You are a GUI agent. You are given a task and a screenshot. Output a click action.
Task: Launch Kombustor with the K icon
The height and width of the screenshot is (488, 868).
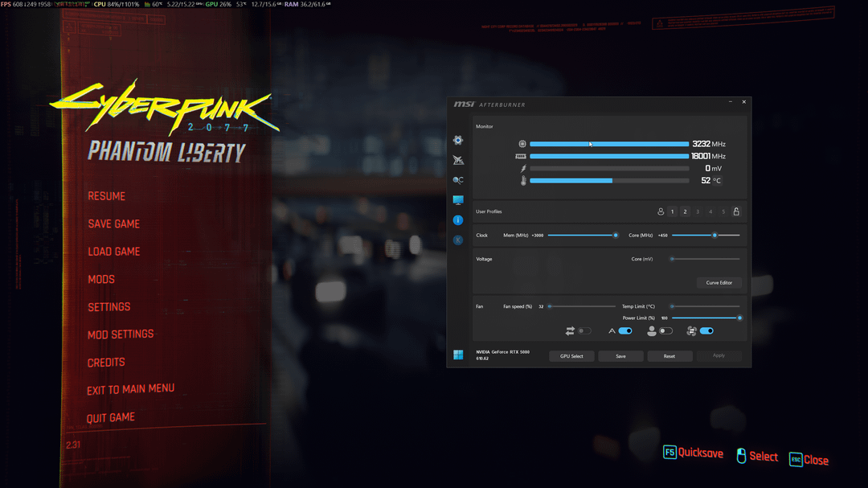pos(458,240)
